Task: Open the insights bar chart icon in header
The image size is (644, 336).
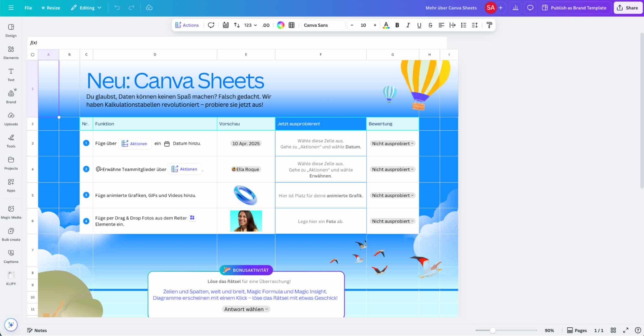Action: [515, 8]
